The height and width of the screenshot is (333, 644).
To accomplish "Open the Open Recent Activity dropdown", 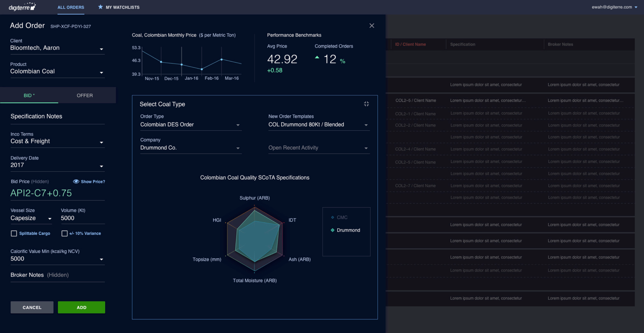I will (319, 148).
